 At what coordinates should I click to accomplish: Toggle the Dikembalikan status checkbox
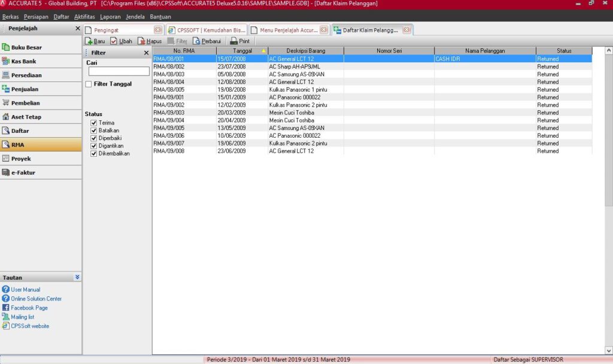(93, 154)
